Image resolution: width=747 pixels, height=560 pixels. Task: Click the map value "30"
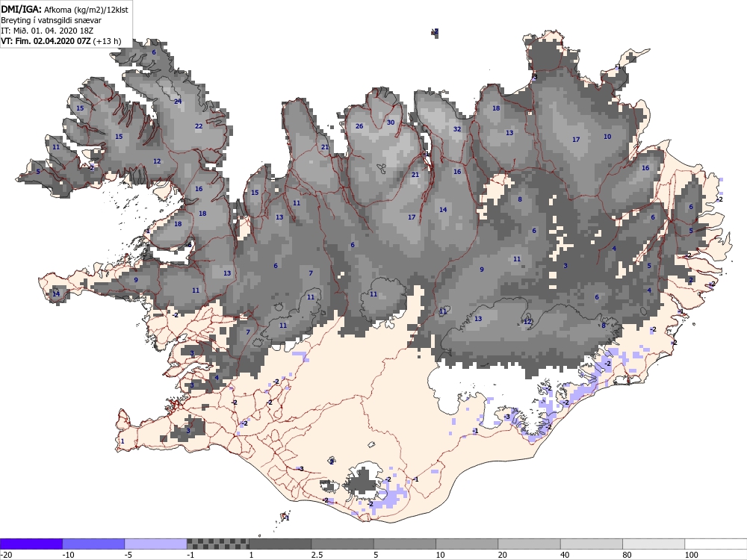(391, 122)
